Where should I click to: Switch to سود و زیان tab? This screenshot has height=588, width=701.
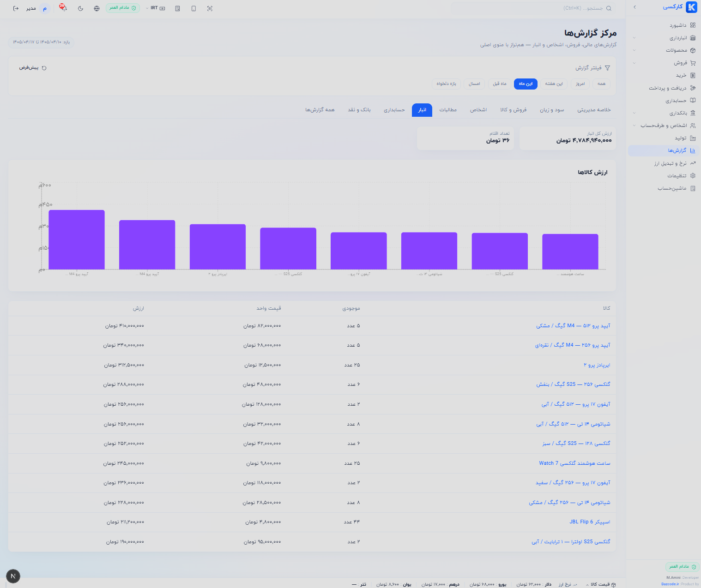coord(552,110)
